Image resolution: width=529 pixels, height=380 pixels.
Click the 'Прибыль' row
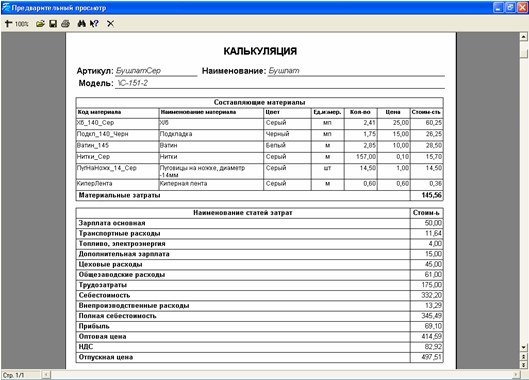(259, 326)
